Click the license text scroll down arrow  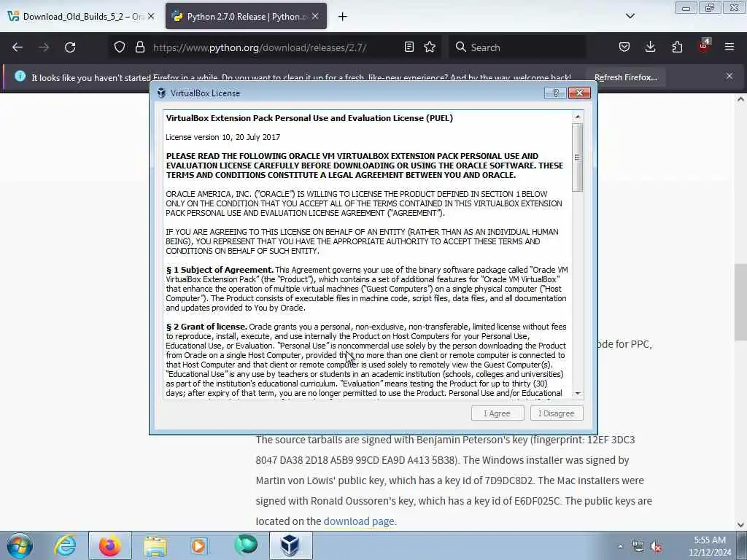[x=578, y=393]
